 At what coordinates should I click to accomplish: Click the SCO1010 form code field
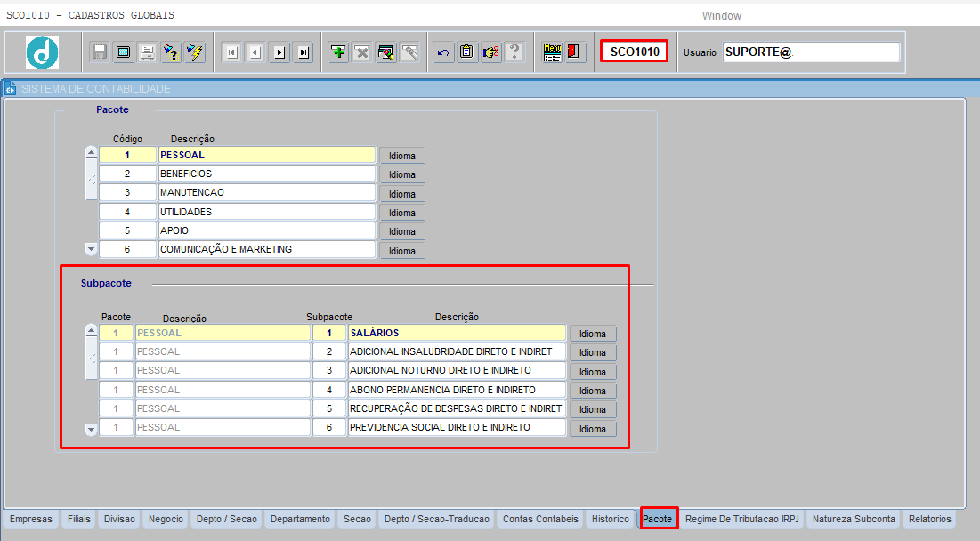(635, 52)
